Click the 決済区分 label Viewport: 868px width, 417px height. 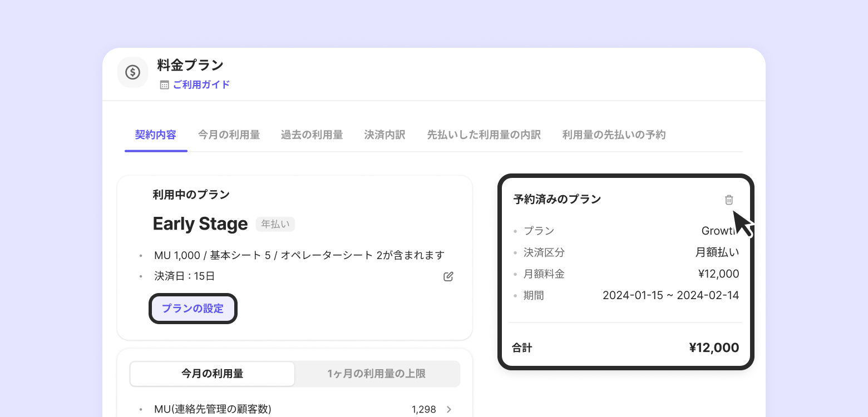(x=544, y=252)
